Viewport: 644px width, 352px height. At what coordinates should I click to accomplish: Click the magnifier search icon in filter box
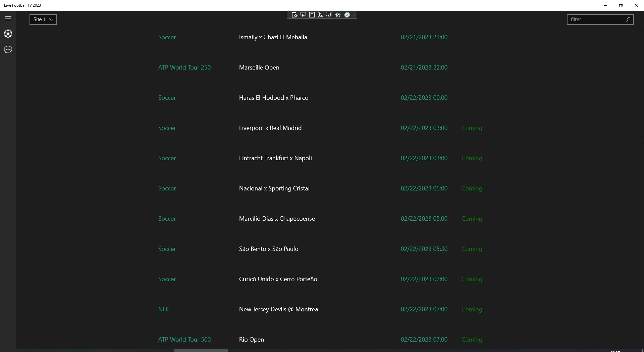628,19
